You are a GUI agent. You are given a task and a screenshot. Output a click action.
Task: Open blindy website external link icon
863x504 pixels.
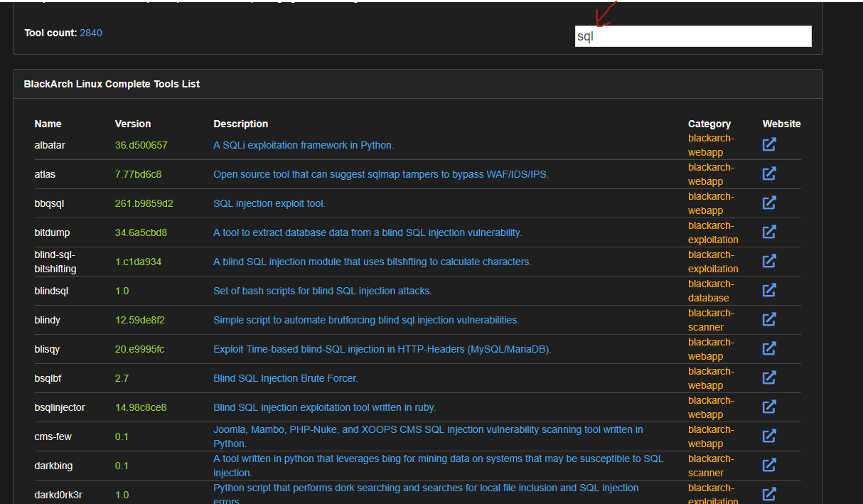pyautogui.click(x=769, y=319)
